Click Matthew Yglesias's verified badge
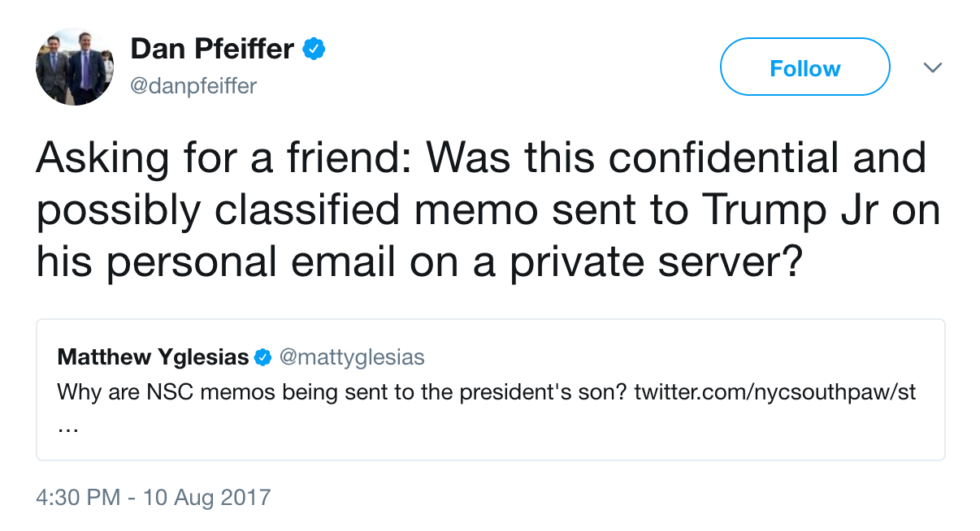980x531 pixels. [x=263, y=357]
